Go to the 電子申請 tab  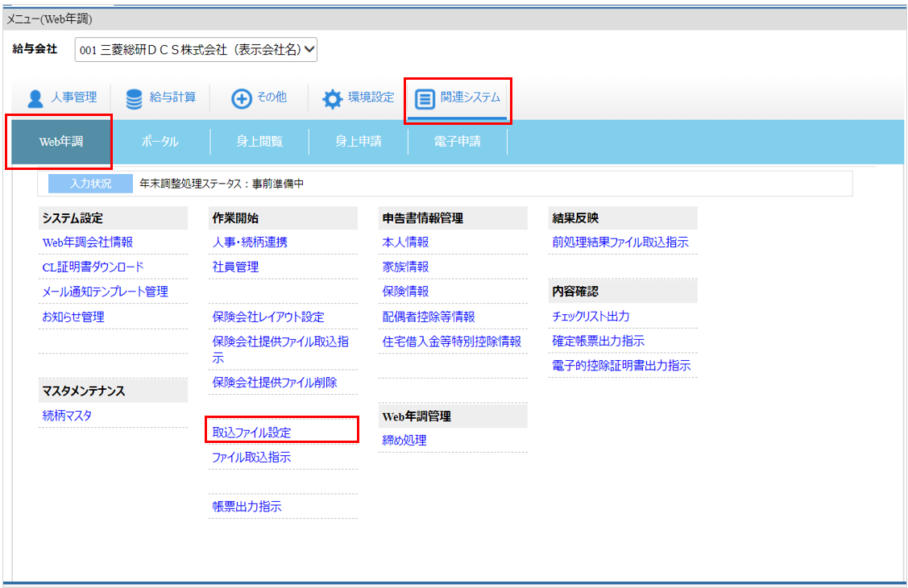458,142
